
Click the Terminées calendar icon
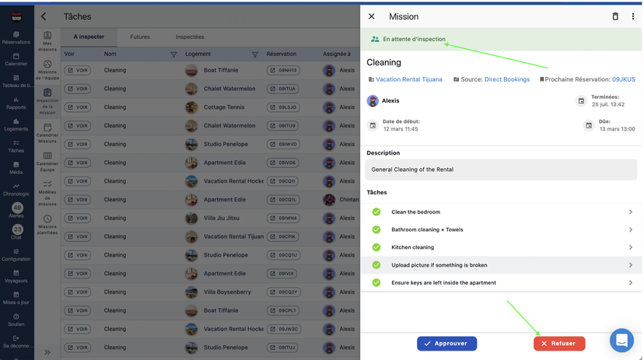pyautogui.click(x=581, y=100)
